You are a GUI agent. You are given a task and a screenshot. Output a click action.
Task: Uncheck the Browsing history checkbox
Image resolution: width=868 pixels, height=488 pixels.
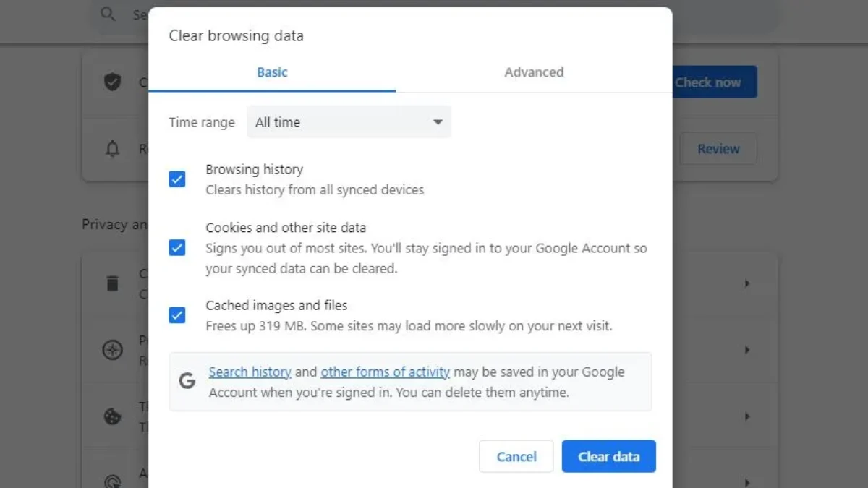(177, 179)
